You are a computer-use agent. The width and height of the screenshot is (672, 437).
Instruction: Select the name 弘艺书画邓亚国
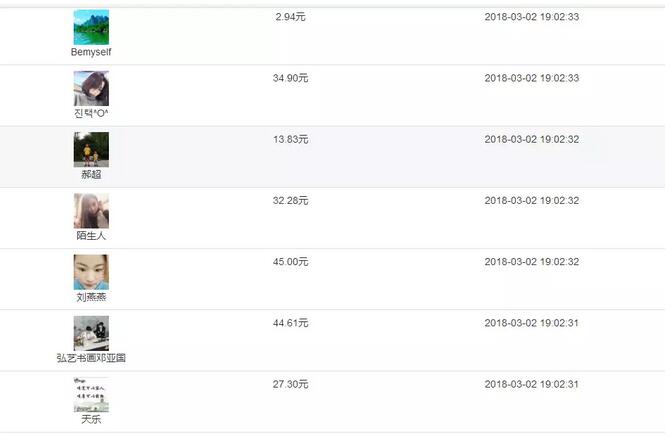tap(91, 358)
